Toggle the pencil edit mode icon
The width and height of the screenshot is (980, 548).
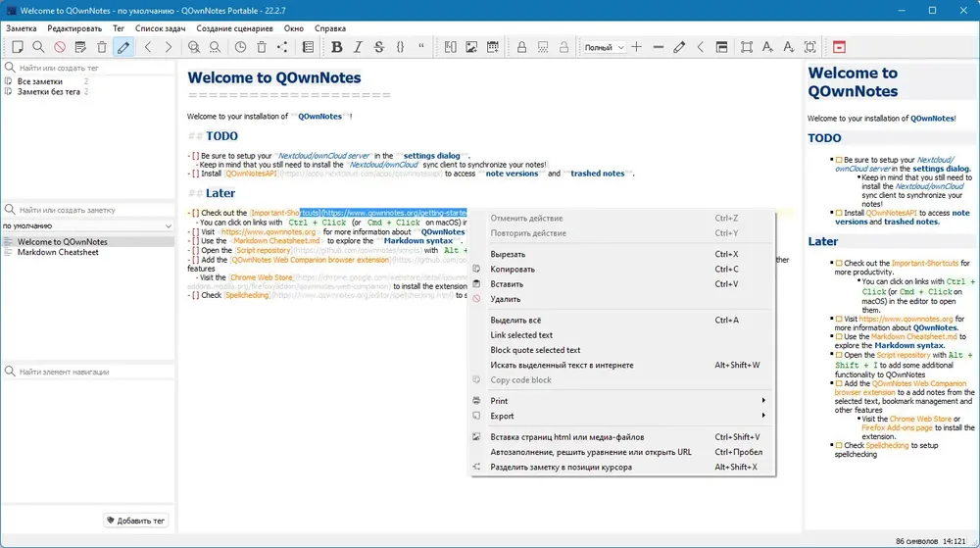pyautogui.click(x=123, y=47)
